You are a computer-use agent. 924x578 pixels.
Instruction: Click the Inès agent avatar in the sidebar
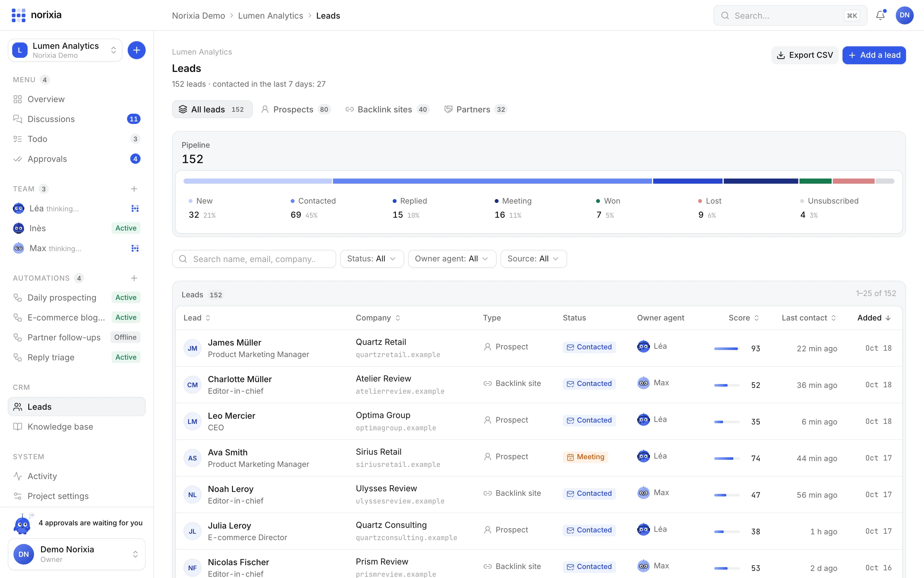[19, 228]
